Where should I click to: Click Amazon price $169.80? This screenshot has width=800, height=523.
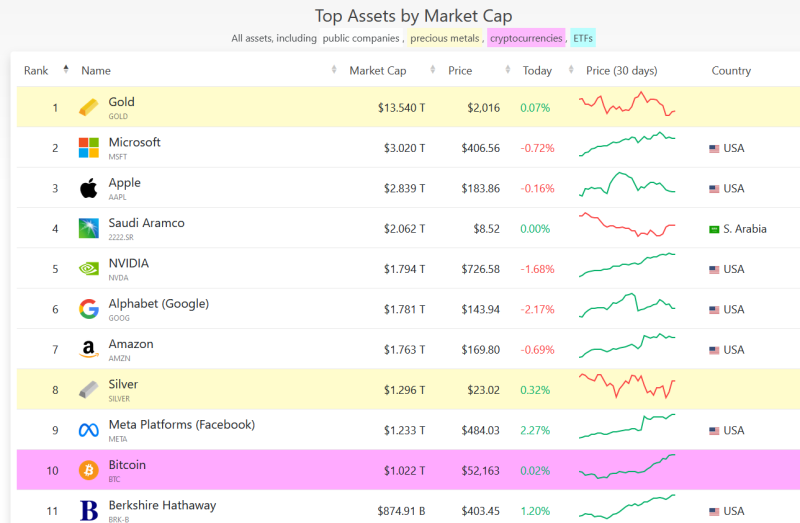pyautogui.click(x=481, y=350)
